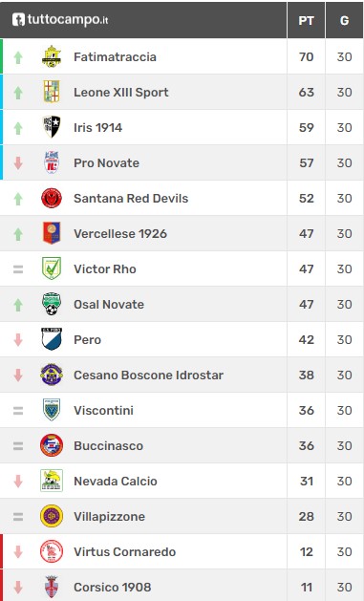Select the Buccinasco row points value 36
Image resolution: width=364 pixels, height=601 pixels.
click(307, 446)
